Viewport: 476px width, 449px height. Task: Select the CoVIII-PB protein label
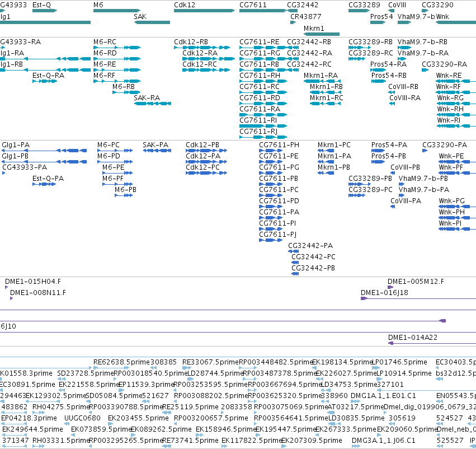coord(406,167)
